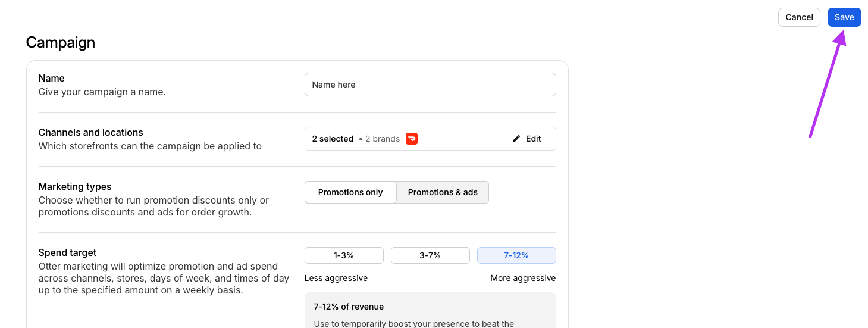Viewport: 868px width, 328px height.
Task: Click the "2 selected" storefronts text
Action: point(333,139)
